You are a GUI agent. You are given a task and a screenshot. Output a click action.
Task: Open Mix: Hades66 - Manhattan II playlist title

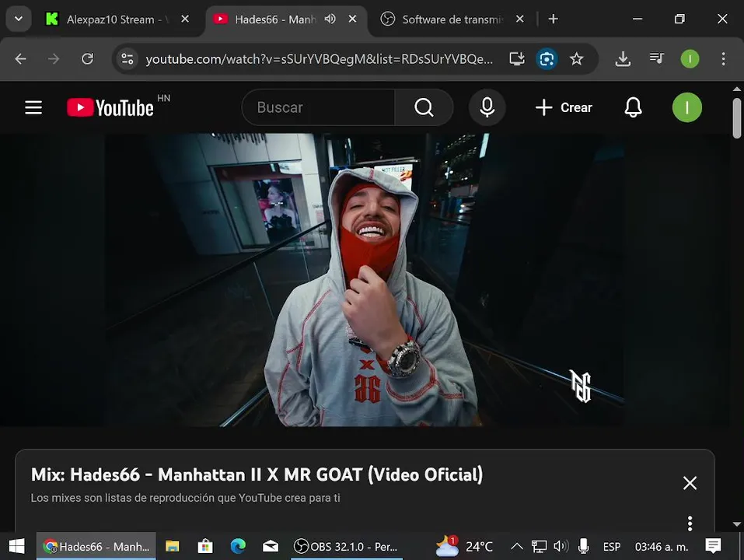pos(257,474)
